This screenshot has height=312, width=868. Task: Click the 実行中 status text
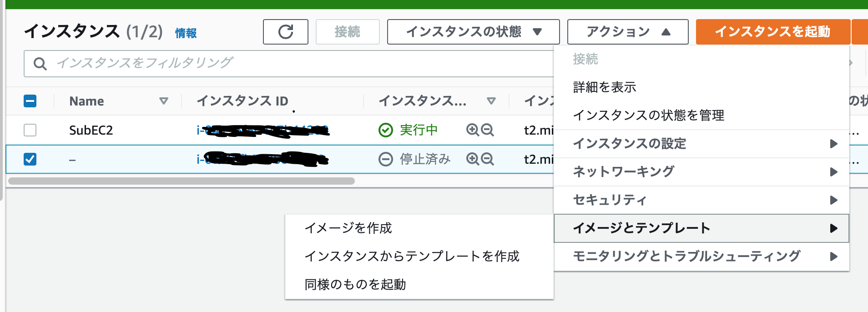click(x=419, y=130)
